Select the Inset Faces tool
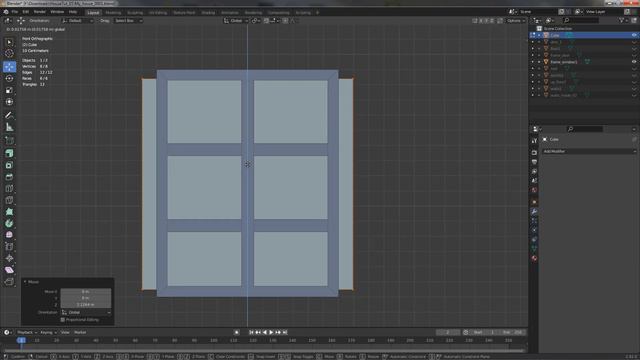Screen dimensions: 640x360 pyautogui.click(x=9, y=165)
